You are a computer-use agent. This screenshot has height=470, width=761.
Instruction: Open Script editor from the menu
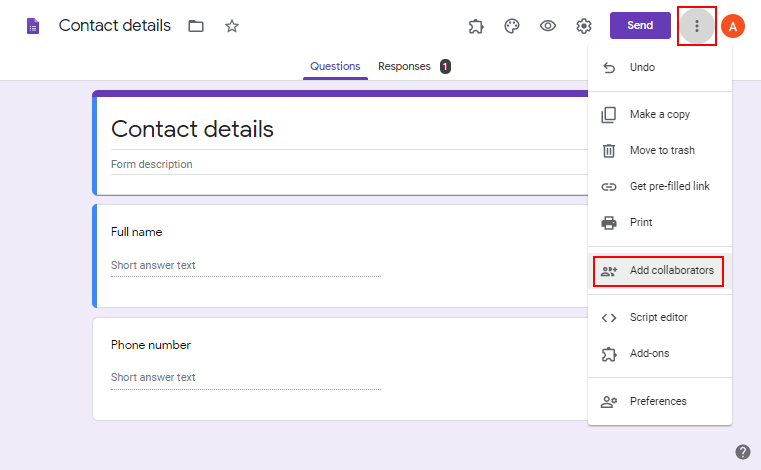[x=660, y=318]
